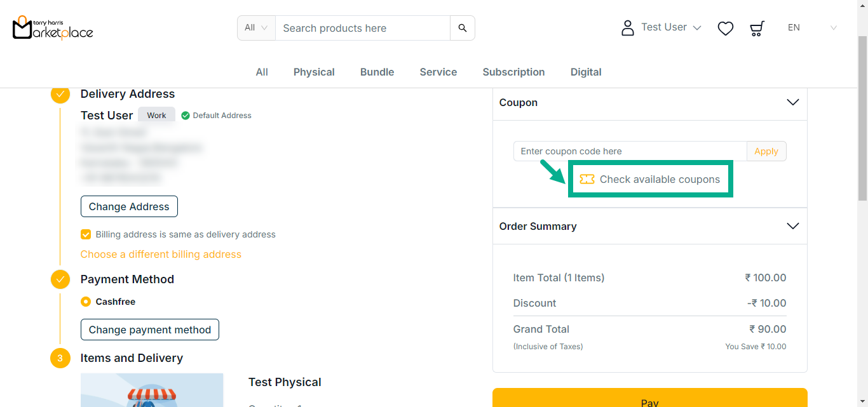868x407 pixels.
Task: Open the All category search dropdown
Action: click(256, 28)
